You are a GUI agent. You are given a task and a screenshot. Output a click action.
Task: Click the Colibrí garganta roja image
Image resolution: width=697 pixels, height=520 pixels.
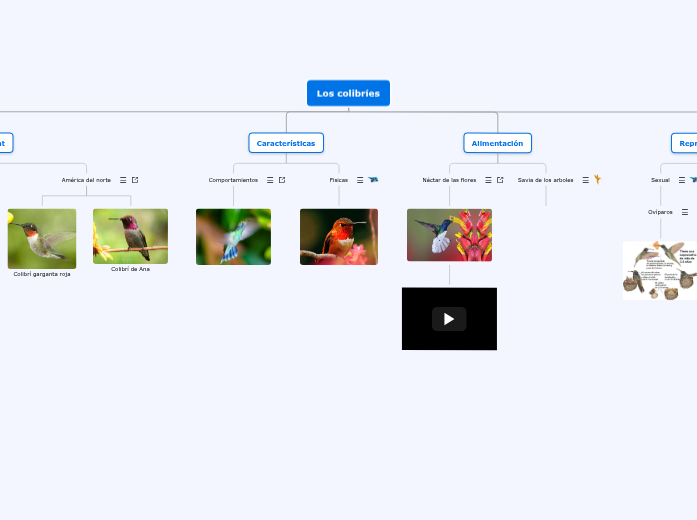coord(42,239)
